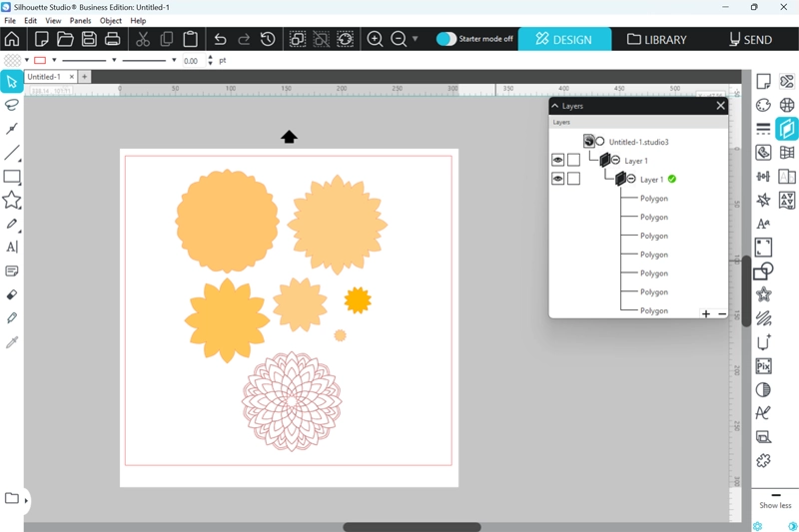Image resolution: width=799 pixels, height=532 pixels.
Task: Collapse the top Layer 1 tree node
Action: [x=615, y=160]
